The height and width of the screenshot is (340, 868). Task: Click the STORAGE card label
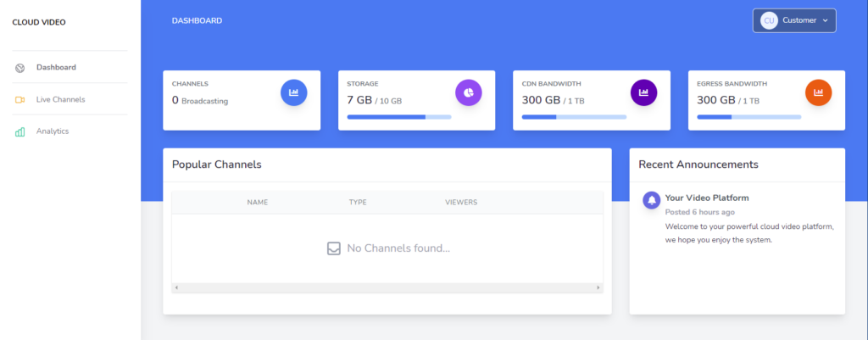[x=363, y=84]
